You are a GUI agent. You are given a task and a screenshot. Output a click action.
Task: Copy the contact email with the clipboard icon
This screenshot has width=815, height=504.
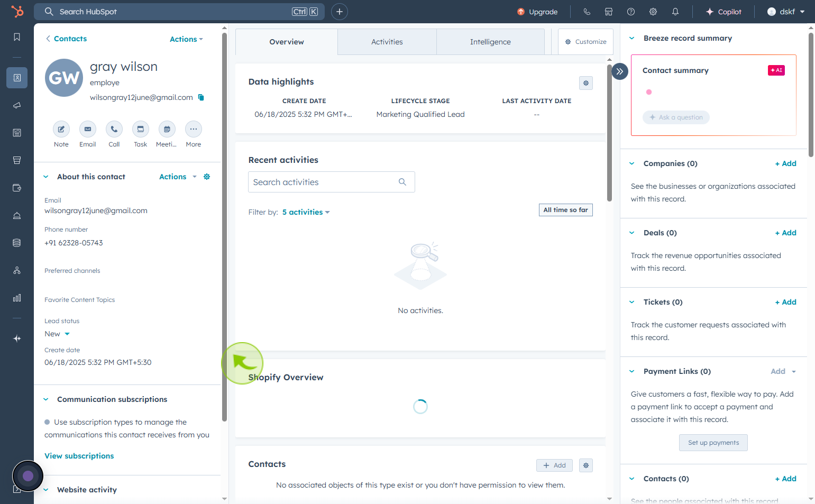pyautogui.click(x=201, y=97)
